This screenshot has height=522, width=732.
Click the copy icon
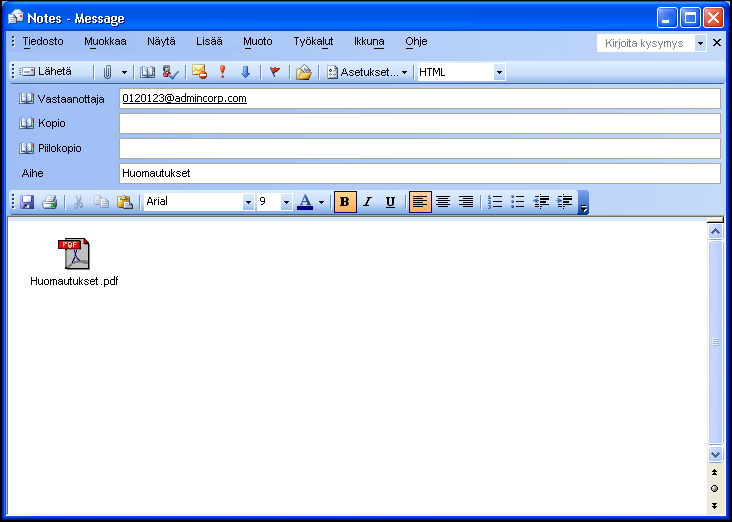click(101, 202)
